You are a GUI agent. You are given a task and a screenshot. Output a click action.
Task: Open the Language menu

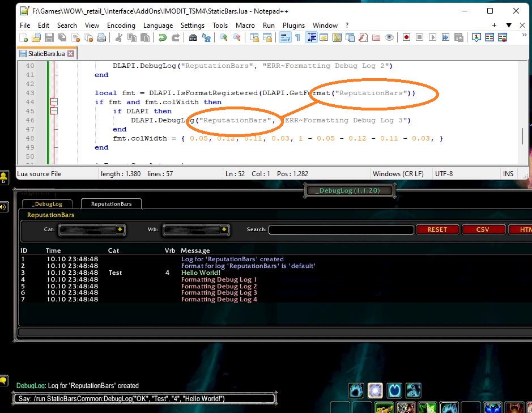pos(158,25)
